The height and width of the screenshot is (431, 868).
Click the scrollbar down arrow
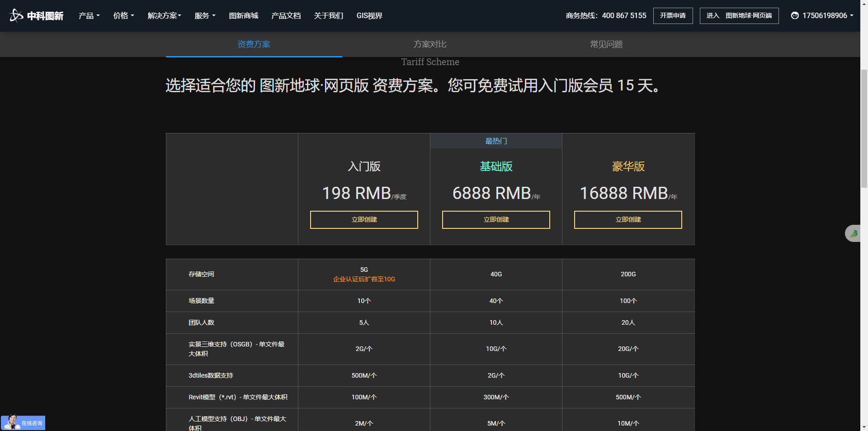[864, 427]
